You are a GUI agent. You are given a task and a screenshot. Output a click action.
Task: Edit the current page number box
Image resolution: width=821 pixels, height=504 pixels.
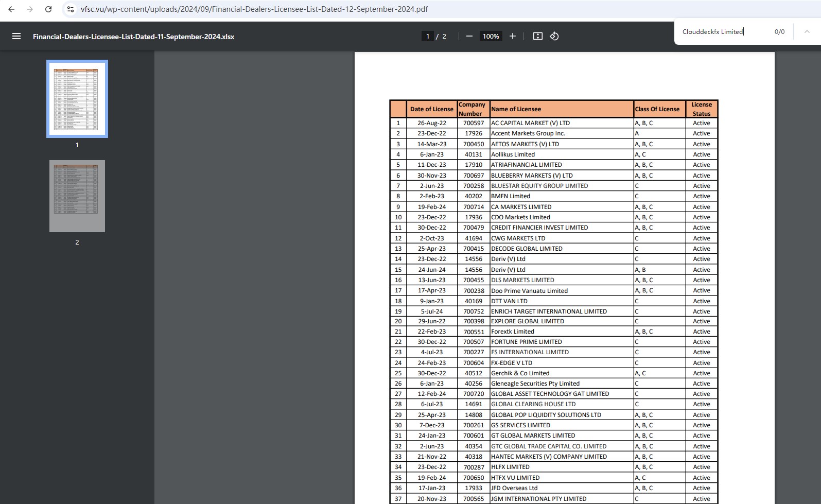coord(427,36)
